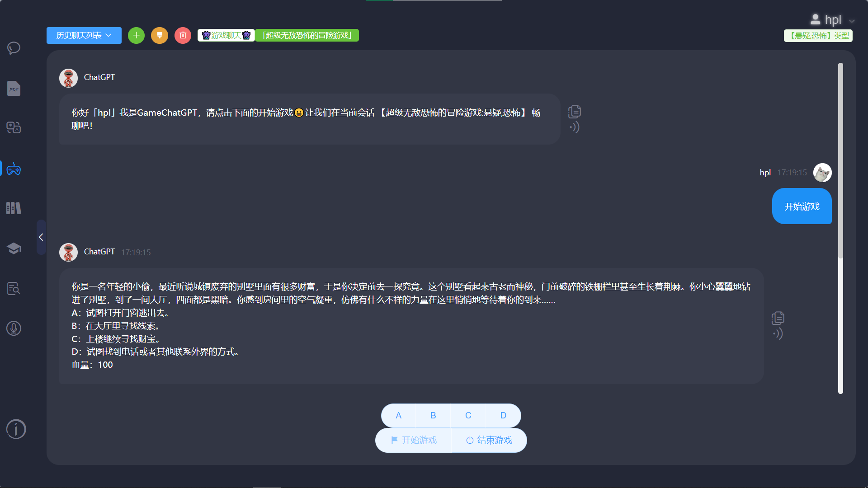Viewport: 868px width, 488px height.
Task: Open the PDF document sidebar icon
Action: 14,89
